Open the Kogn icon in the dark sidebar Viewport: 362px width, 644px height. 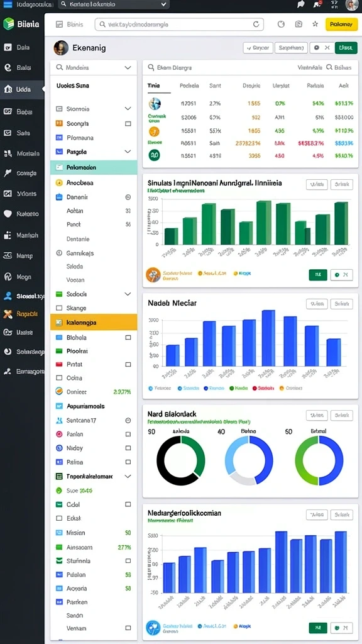point(8,277)
